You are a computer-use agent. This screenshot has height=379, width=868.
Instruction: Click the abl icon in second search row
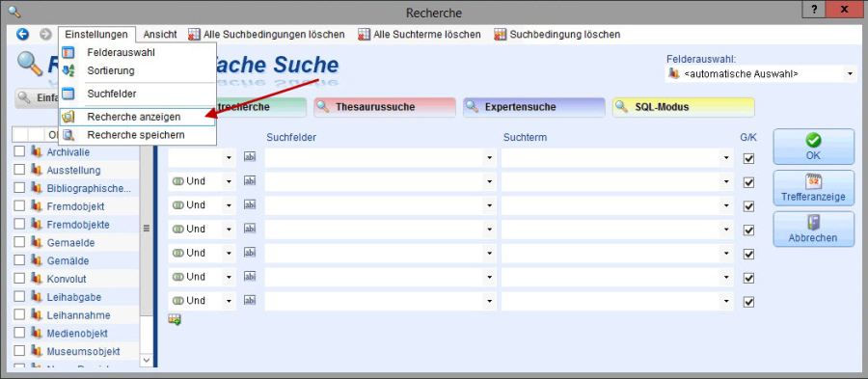point(250,181)
